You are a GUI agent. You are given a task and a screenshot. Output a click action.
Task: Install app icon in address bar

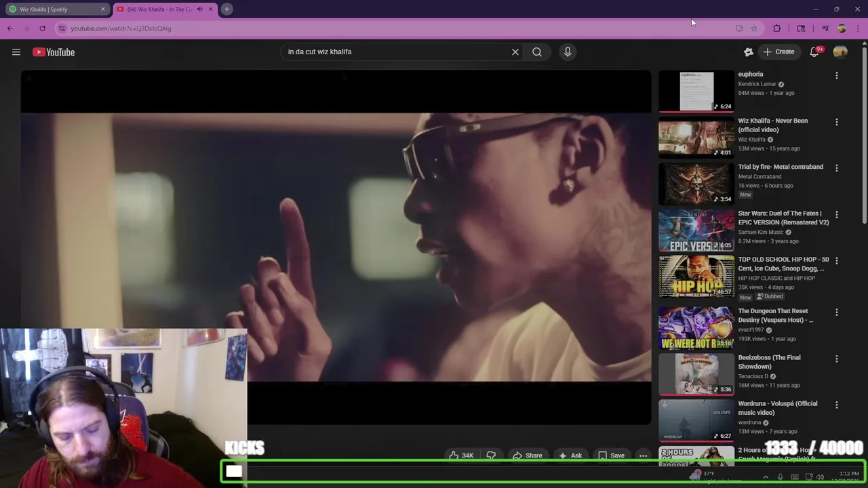pyautogui.click(x=739, y=28)
